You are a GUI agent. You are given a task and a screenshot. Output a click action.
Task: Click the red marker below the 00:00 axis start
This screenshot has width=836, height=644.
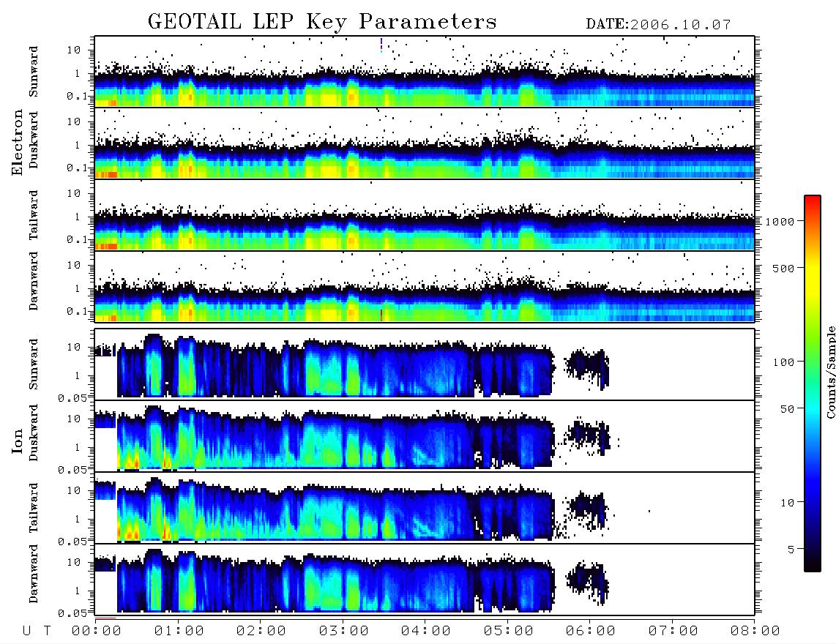click(105, 618)
